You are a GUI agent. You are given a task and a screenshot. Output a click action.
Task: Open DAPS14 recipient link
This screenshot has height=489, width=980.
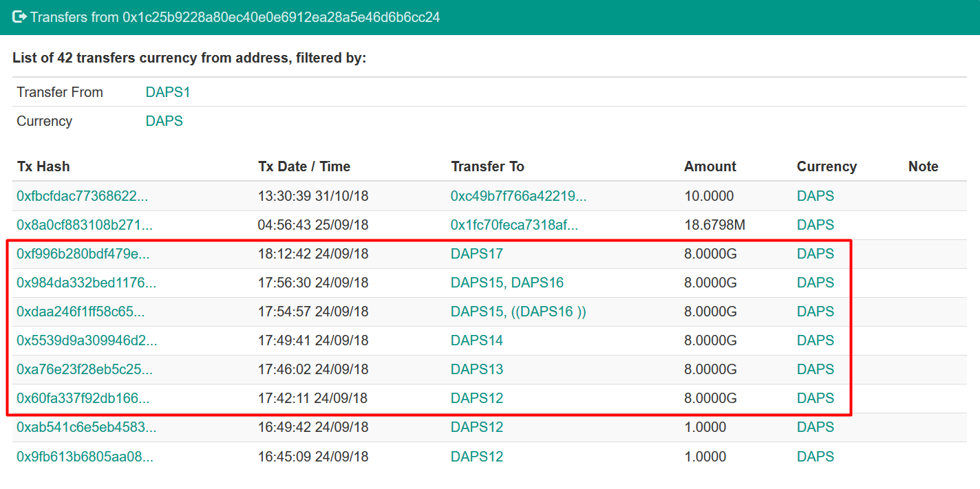click(477, 340)
